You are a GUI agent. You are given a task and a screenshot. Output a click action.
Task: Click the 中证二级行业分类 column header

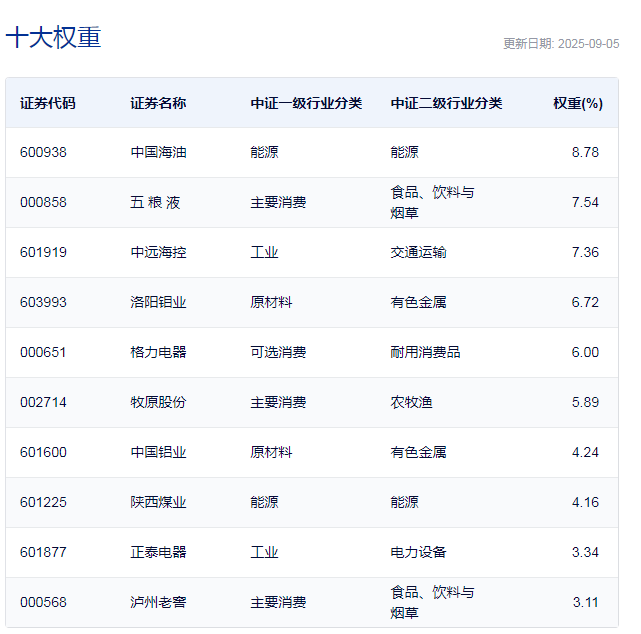[x=446, y=103]
